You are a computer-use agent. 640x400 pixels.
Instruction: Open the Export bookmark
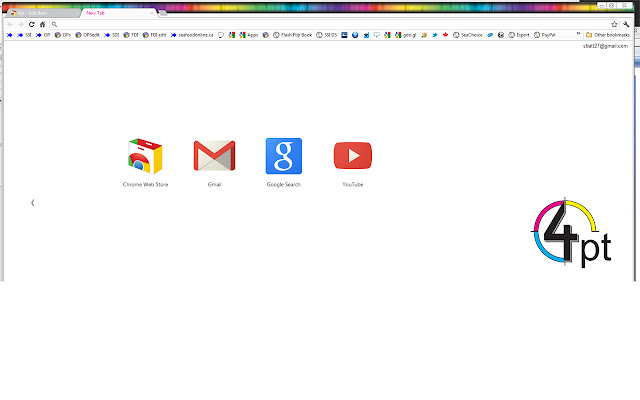point(519,35)
